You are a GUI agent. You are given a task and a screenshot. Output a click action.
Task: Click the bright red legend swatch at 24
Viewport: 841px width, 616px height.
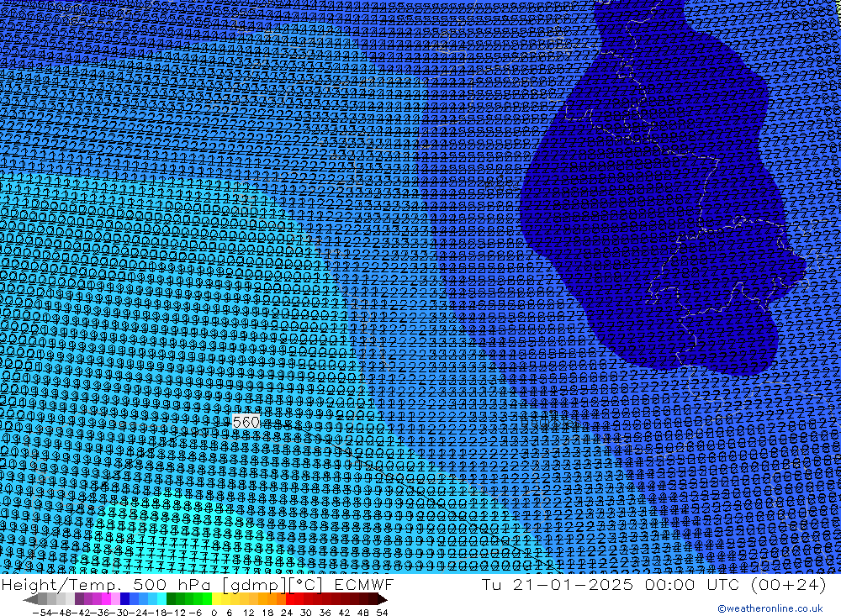[290, 598]
